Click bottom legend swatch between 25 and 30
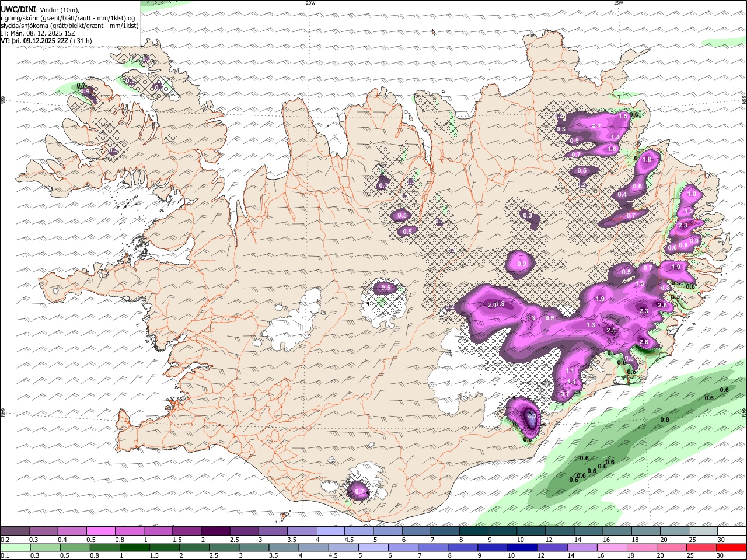747x560 pixels. coord(703,547)
